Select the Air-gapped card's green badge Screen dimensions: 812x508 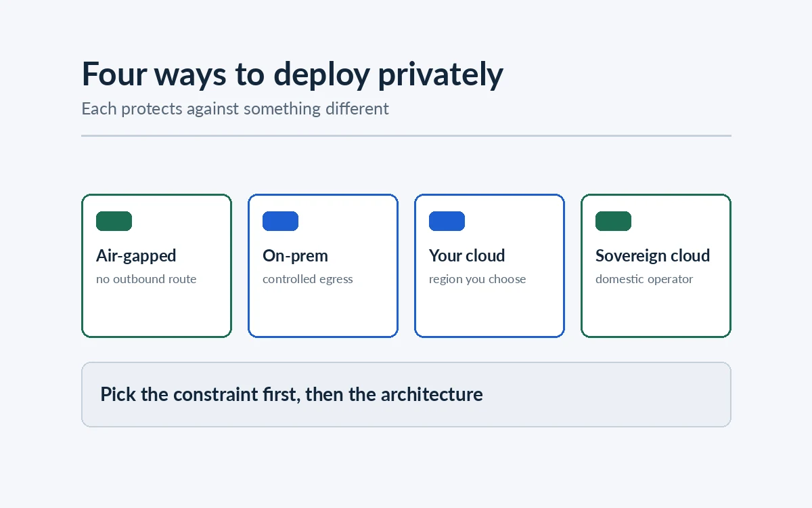click(x=114, y=221)
